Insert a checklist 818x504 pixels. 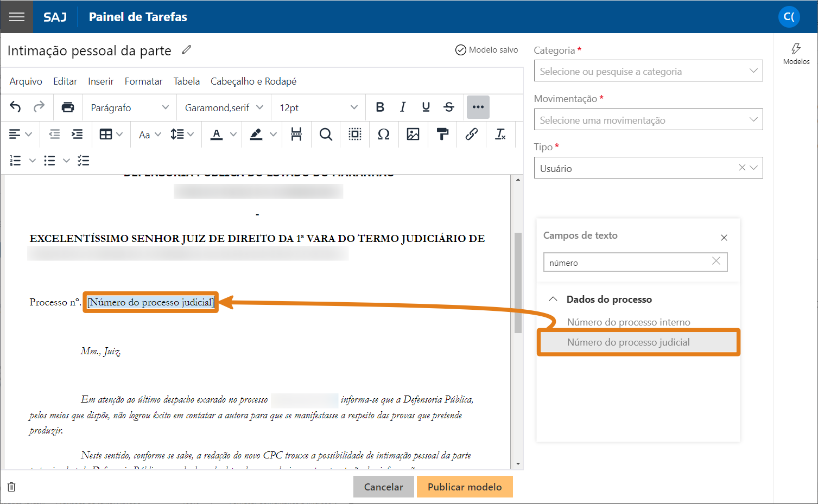pos(83,161)
